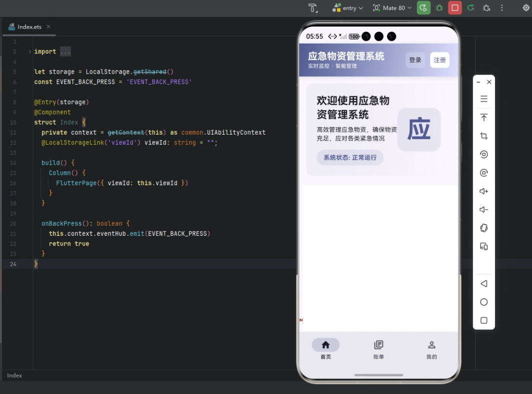Image resolution: width=532 pixels, height=394 pixels.
Task: Open the settings gear icon at top right
Action: pyautogui.click(x=526, y=8)
